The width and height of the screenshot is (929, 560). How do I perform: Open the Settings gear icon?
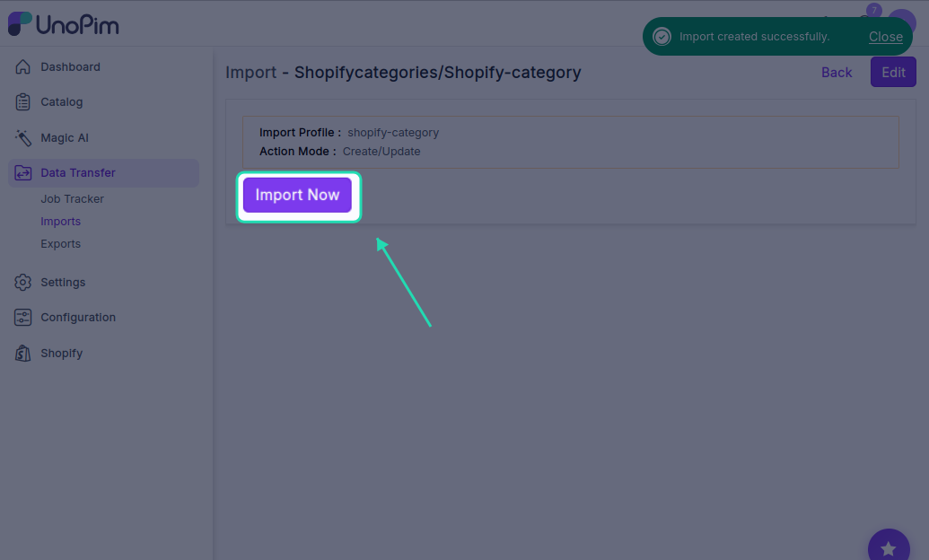click(x=22, y=282)
